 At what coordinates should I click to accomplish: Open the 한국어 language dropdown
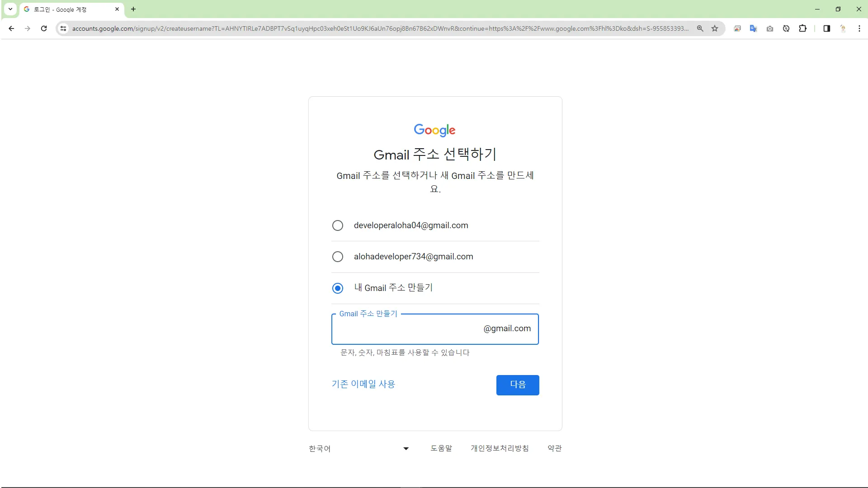click(x=359, y=448)
